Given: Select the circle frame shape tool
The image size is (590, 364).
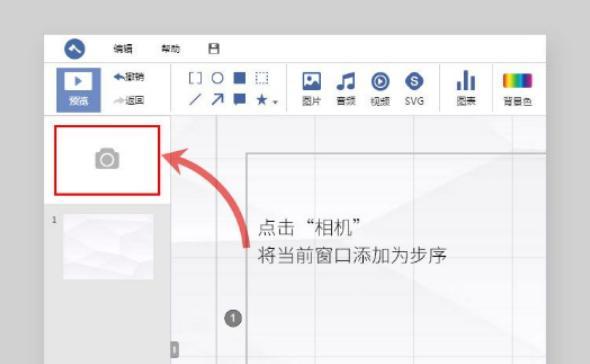Looking at the screenshot, I should (x=217, y=78).
